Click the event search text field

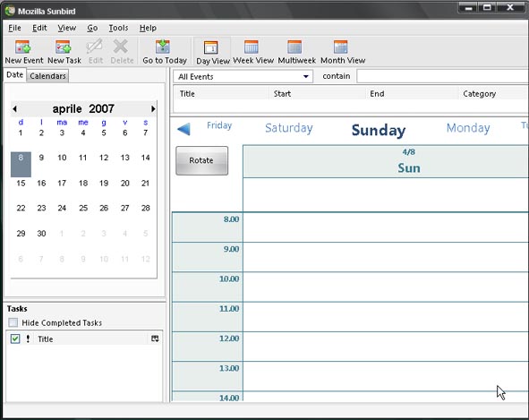[442, 76]
